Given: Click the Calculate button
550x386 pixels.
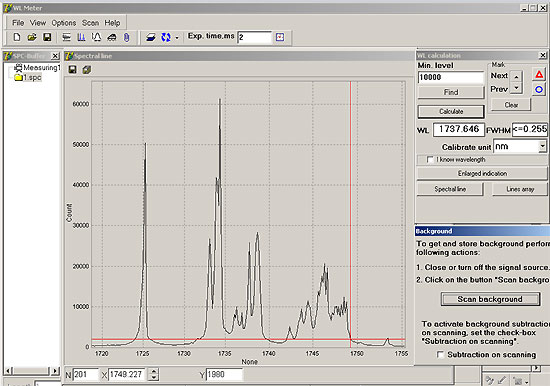Looking at the screenshot, I should 451,112.
